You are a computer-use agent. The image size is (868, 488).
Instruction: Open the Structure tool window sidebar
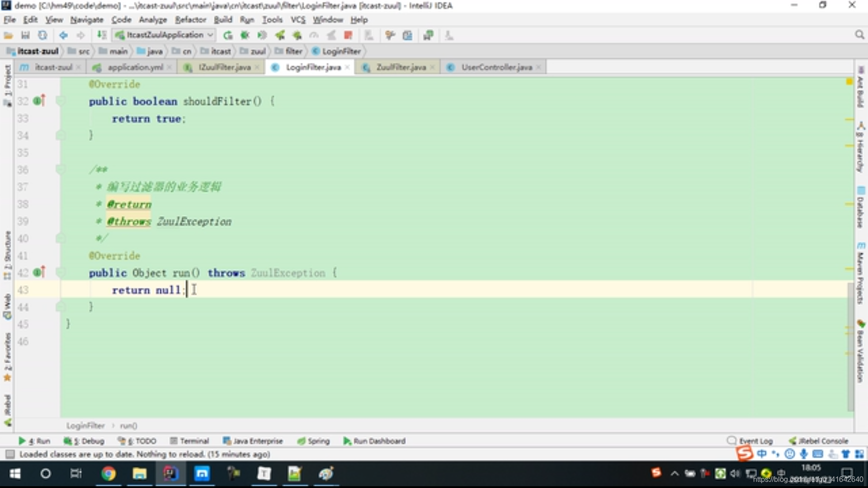pos(7,255)
